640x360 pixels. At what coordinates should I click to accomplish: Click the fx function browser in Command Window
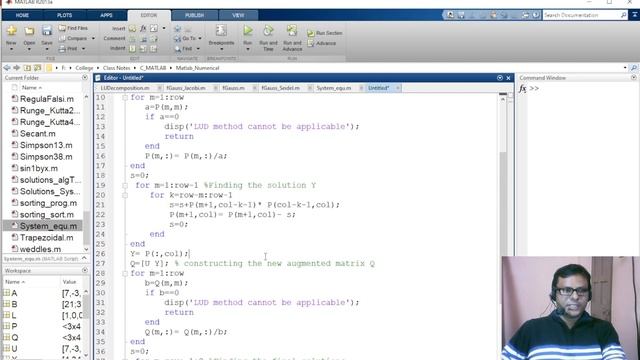(x=522, y=89)
